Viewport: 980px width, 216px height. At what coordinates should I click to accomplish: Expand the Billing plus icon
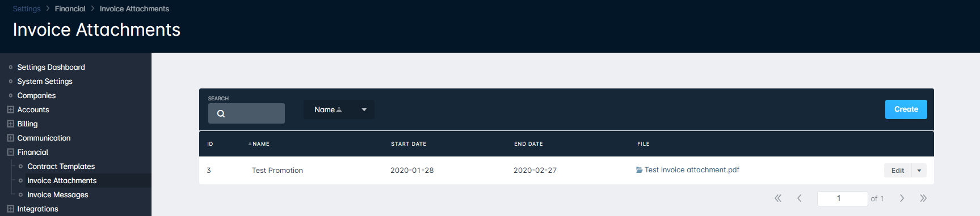(10, 124)
